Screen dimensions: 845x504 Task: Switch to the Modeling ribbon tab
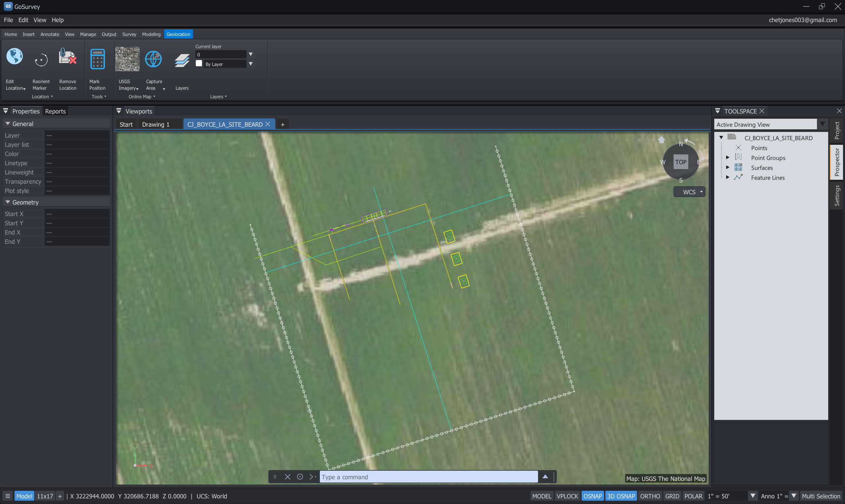[x=151, y=34]
